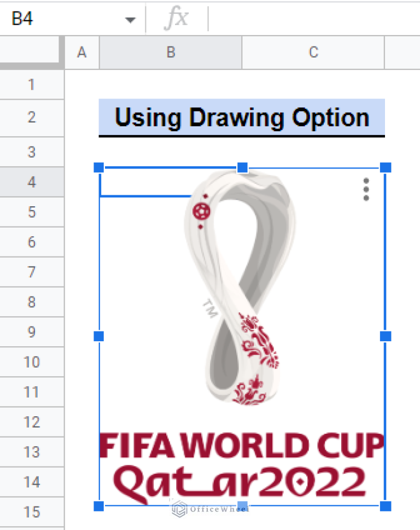Screen dimensions: 420x530
Task: Click row 4 highlighted header
Action: 31,182
